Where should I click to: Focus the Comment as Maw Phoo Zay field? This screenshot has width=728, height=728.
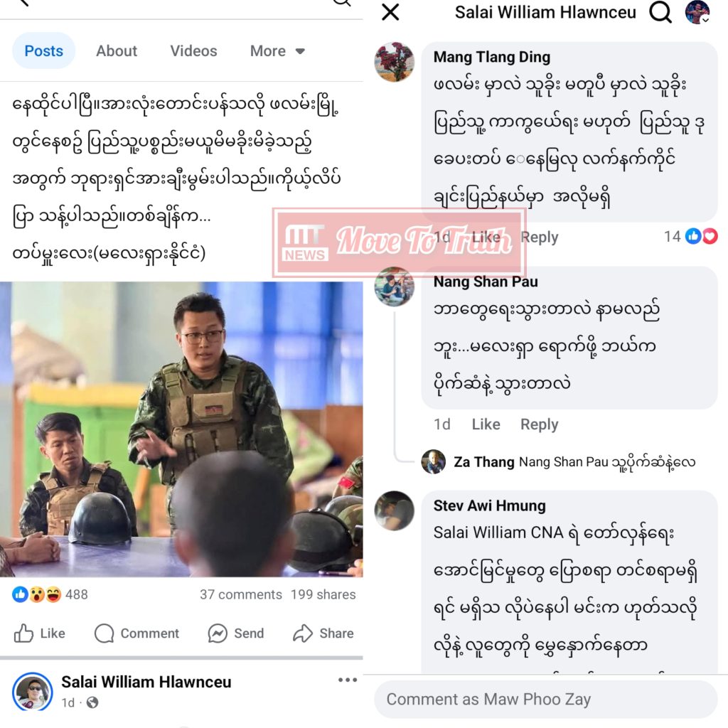coord(545,700)
